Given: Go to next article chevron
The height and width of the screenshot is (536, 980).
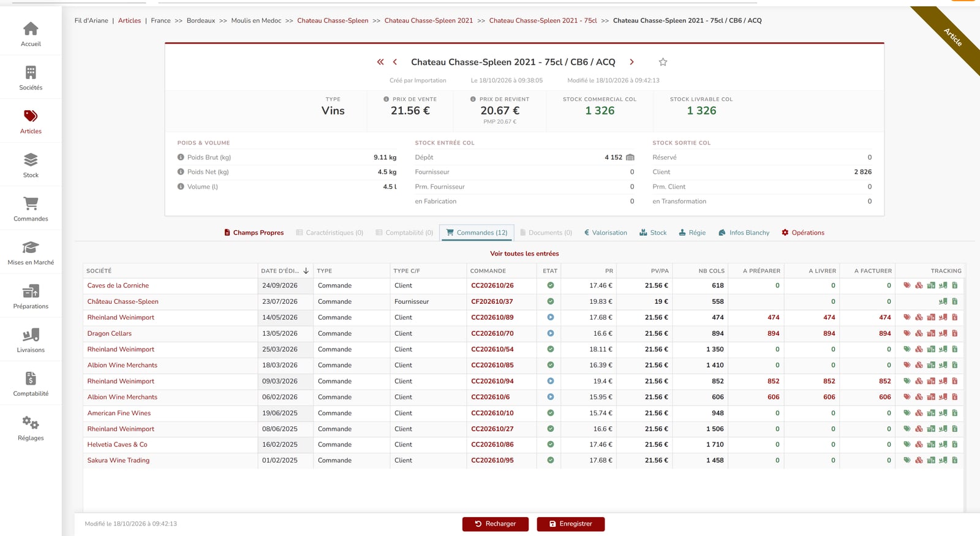Looking at the screenshot, I should tap(631, 62).
